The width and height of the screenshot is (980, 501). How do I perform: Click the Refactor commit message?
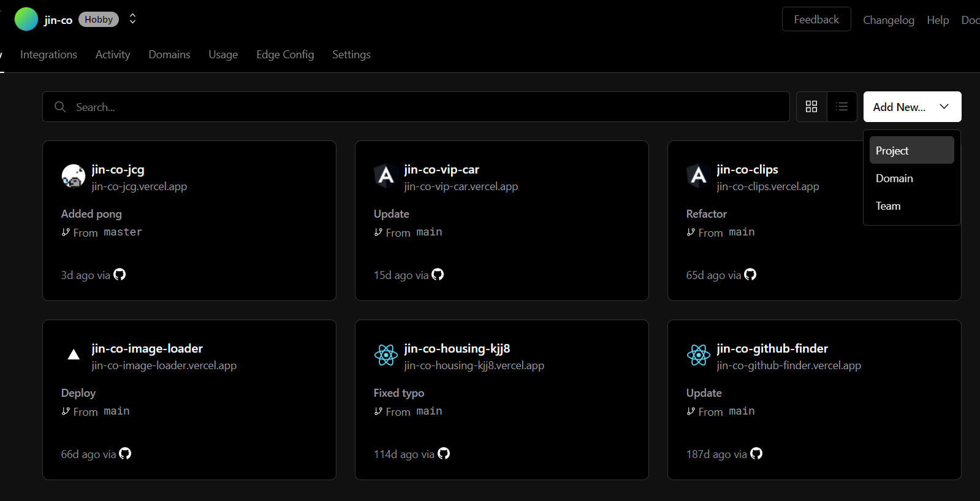pyautogui.click(x=706, y=214)
